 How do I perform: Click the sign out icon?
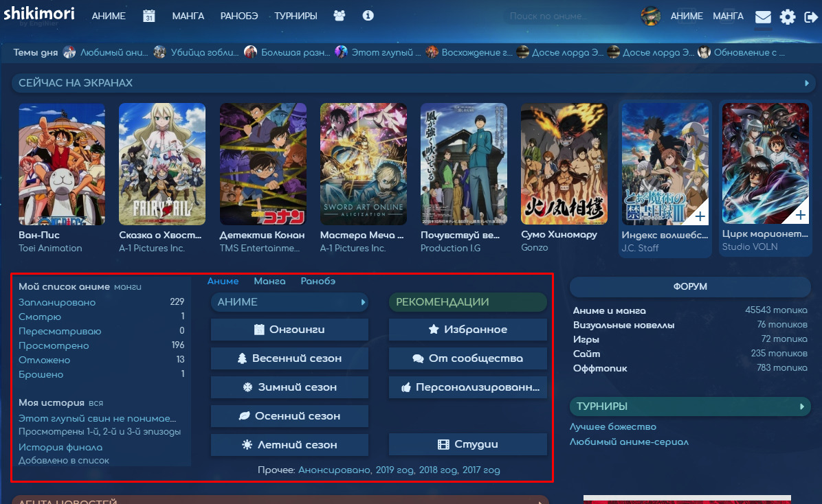811,17
